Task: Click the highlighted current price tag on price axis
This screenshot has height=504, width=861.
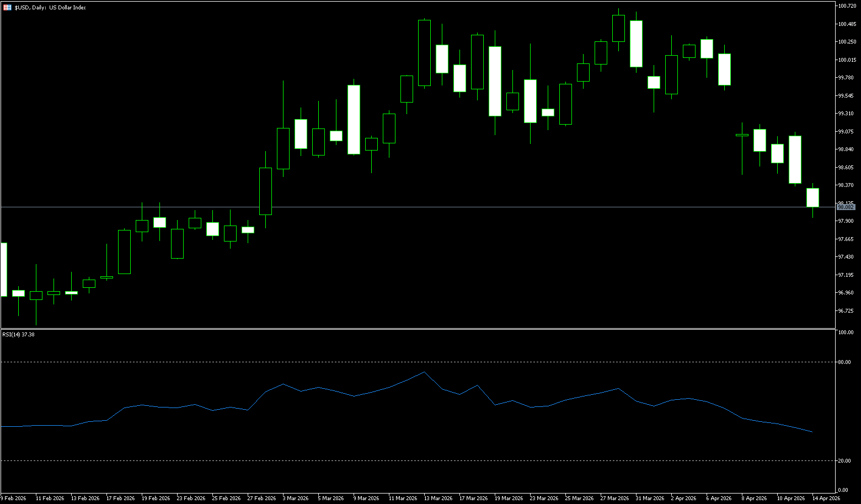Action: point(846,207)
